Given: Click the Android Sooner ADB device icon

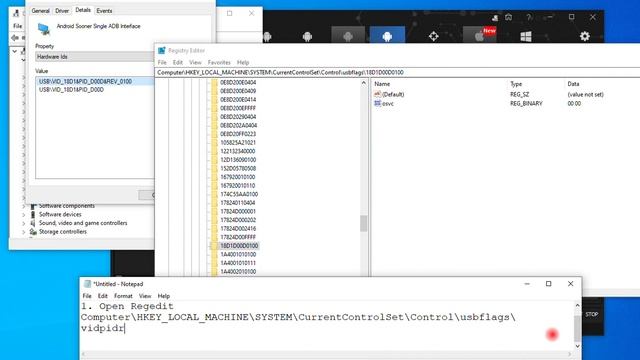Looking at the screenshot, I should click(44, 29).
